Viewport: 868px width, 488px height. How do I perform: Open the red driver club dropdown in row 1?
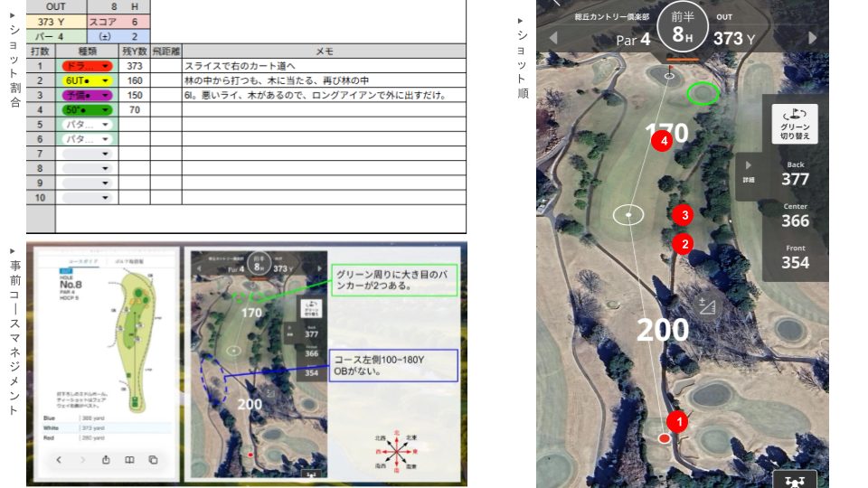86,67
